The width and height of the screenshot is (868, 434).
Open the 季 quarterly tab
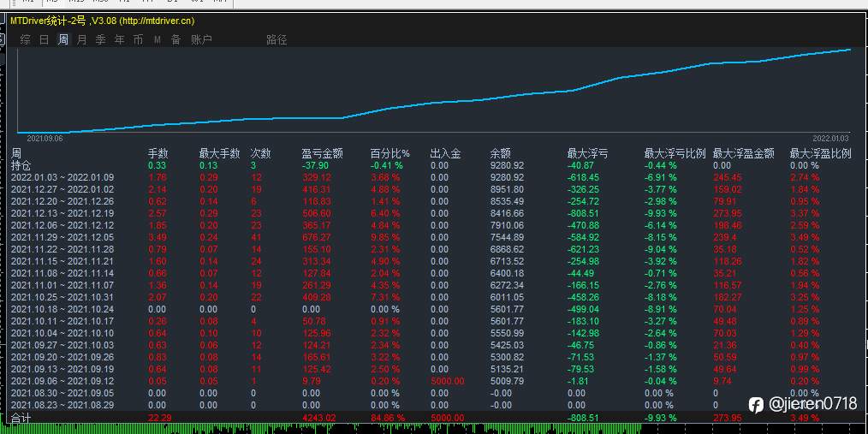tap(101, 40)
